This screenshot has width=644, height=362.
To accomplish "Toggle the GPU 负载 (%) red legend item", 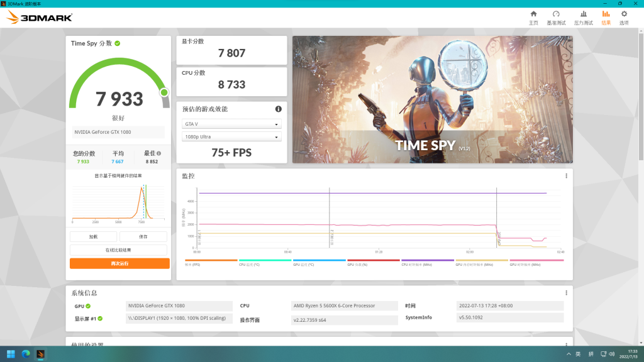I will click(374, 262).
